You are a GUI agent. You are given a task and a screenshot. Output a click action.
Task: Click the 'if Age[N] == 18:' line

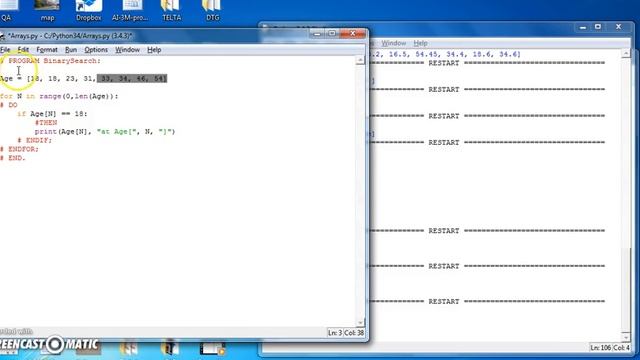tap(52, 114)
